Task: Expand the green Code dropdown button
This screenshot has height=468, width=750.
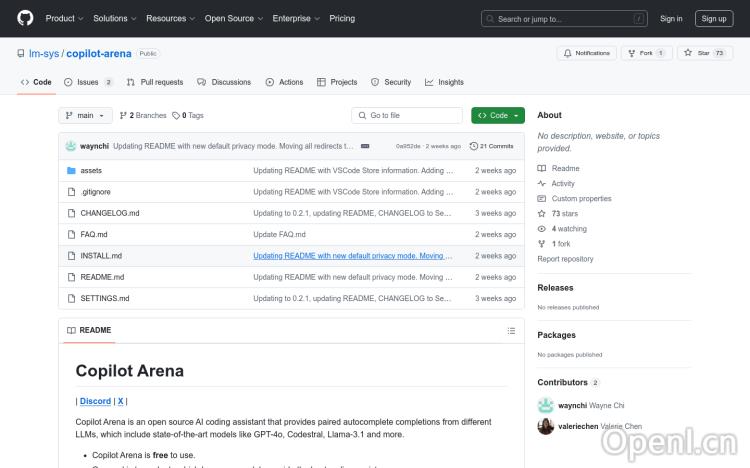Action: pos(498,116)
